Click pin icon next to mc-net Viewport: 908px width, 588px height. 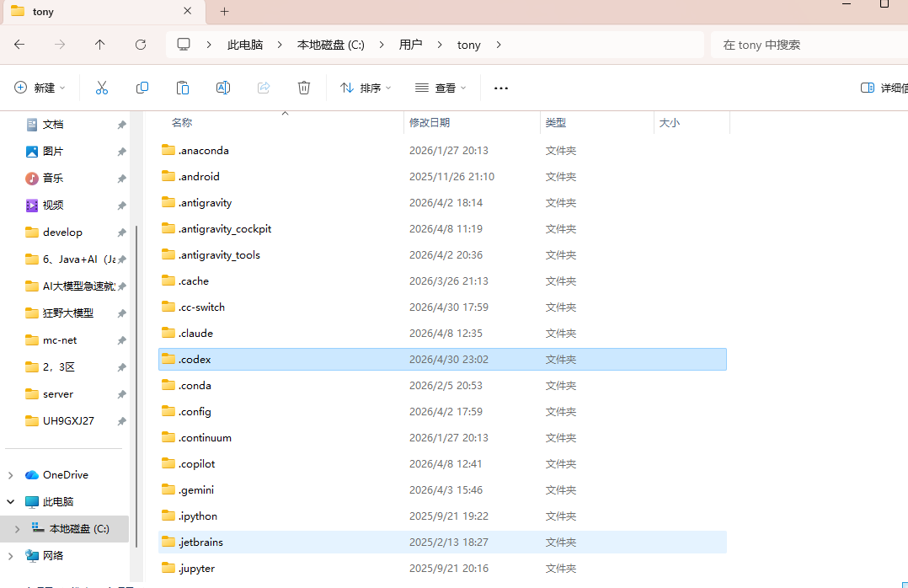click(x=121, y=340)
